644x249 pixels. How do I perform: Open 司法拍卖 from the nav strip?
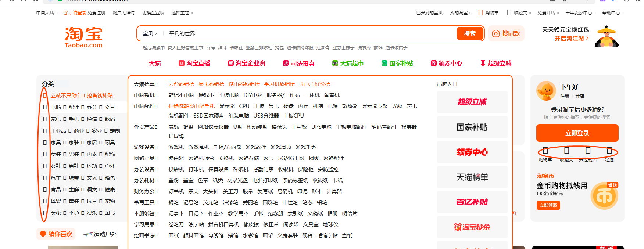(298, 63)
